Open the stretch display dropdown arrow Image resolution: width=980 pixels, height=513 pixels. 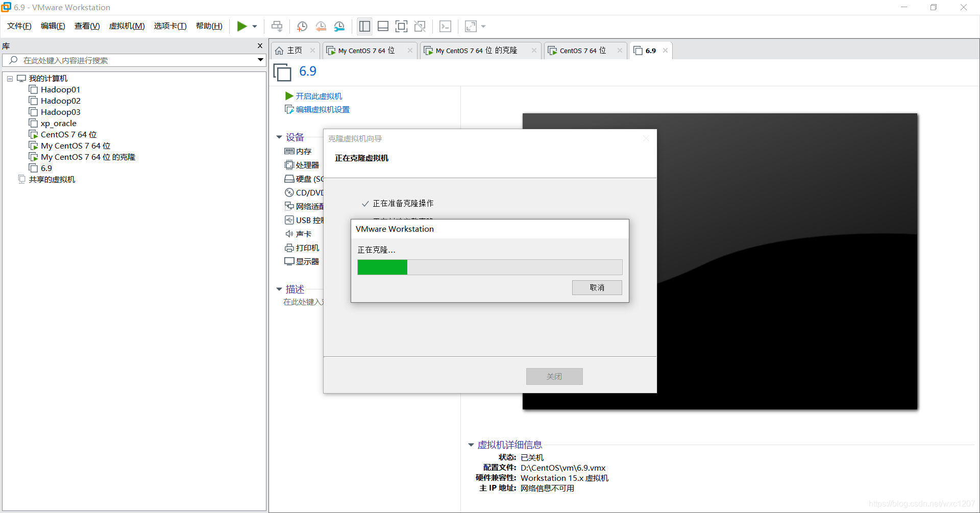[x=483, y=27]
